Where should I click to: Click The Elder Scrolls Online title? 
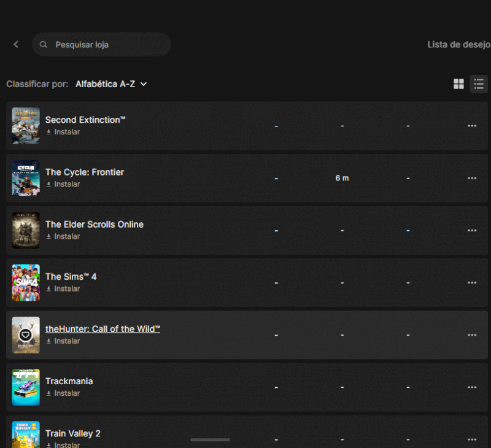95,225
